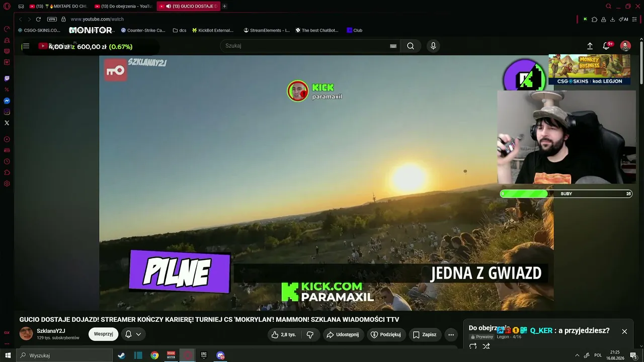The width and height of the screenshot is (644, 362).
Task: Open sidebar settings gear
Action: [7, 184]
